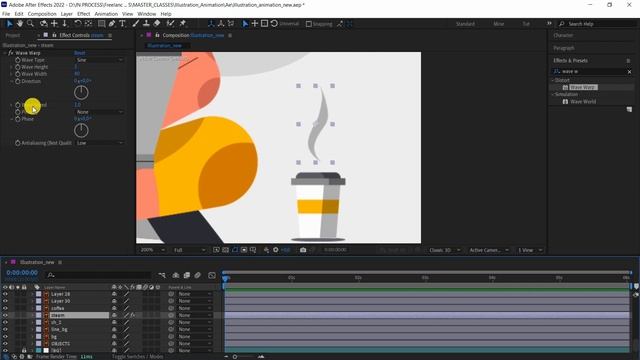Click Toggle Switches / Modes button
Image resolution: width=640 pixels, height=360 pixels.
click(138, 356)
